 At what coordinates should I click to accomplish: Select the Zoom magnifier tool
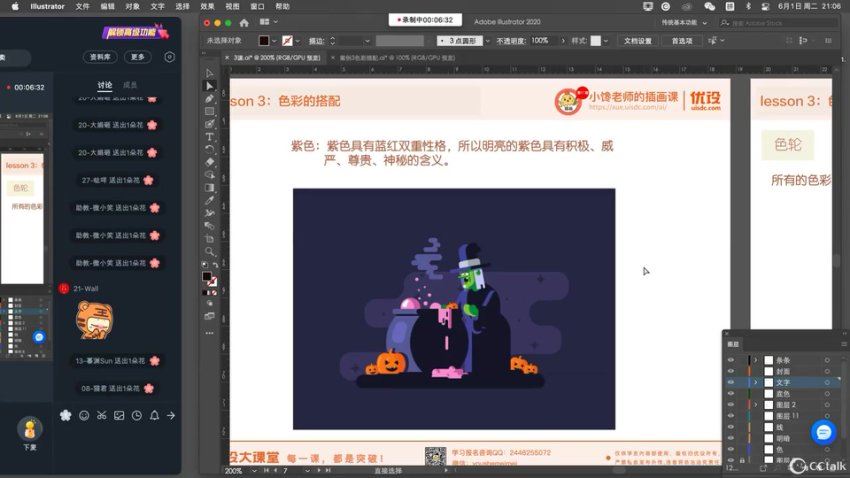(x=209, y=251)
